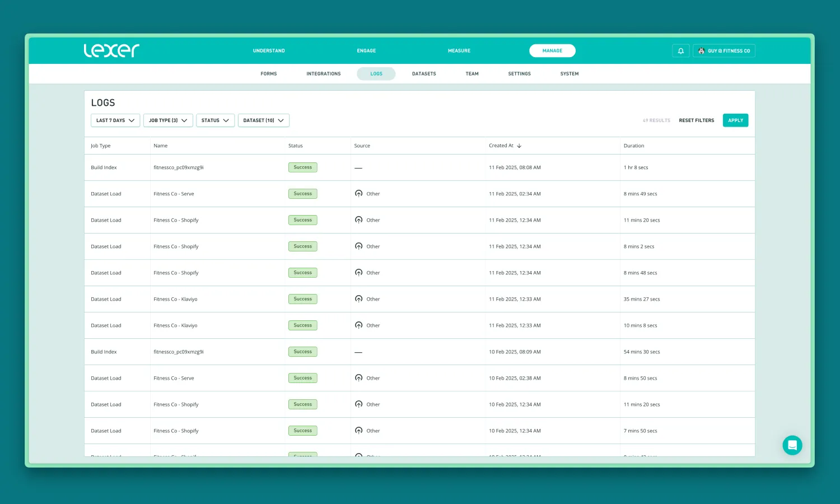Toggle Created At sort arrow
Screen dimensions: 840x504
point(519,146)
